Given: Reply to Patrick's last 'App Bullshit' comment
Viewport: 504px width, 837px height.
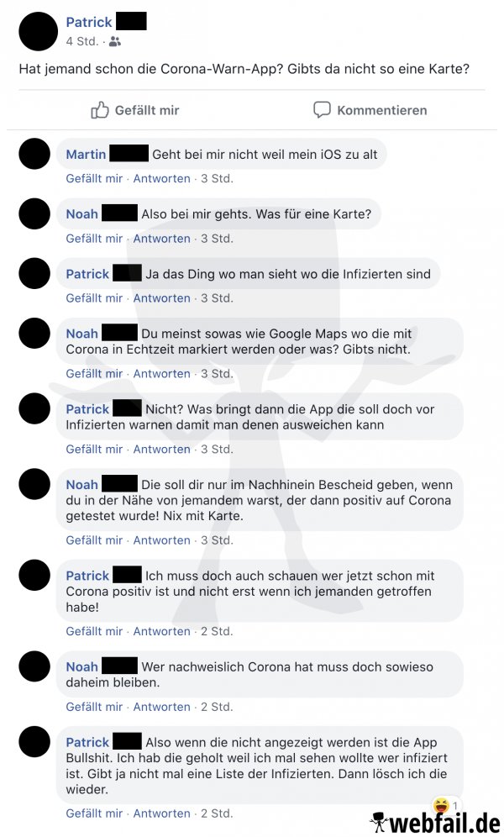Looking at the screenshot, I should [161, 813].
